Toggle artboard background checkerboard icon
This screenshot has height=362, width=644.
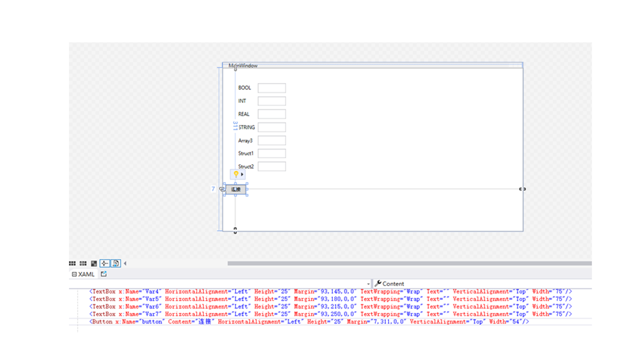click(94, 263)
